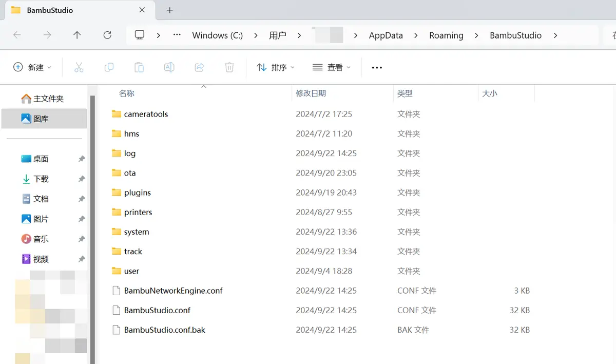Refresh the current folder view
This screenshot has height=364, width=616.
click(x=107, y=35)
